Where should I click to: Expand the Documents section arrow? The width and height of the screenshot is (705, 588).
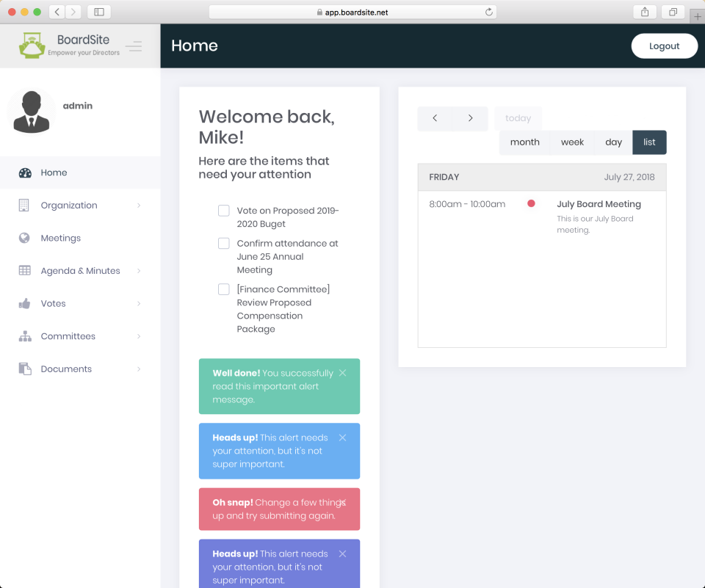click(x=139, y=369)
